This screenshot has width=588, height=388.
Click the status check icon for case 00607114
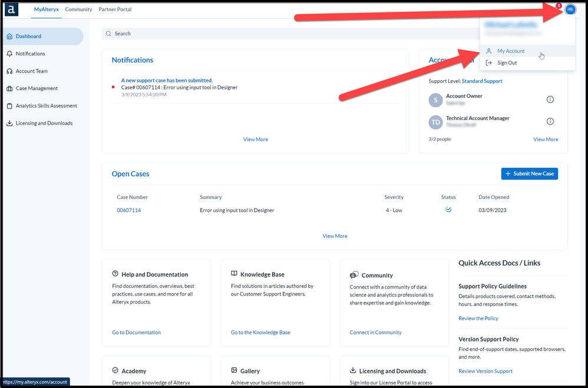(448, 210)
